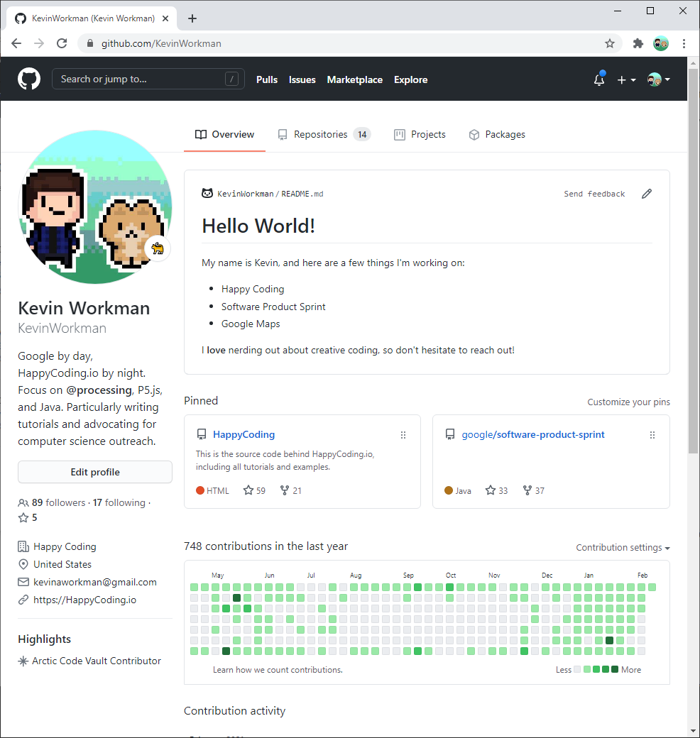Screen dimensions: 700x738
Task: Open the user avatar dropdown menu
Action: (659, 79)
